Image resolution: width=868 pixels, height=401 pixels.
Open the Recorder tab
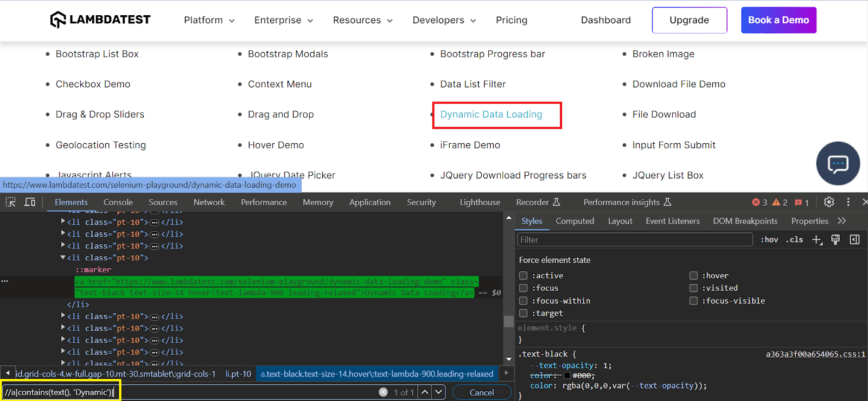538,202
